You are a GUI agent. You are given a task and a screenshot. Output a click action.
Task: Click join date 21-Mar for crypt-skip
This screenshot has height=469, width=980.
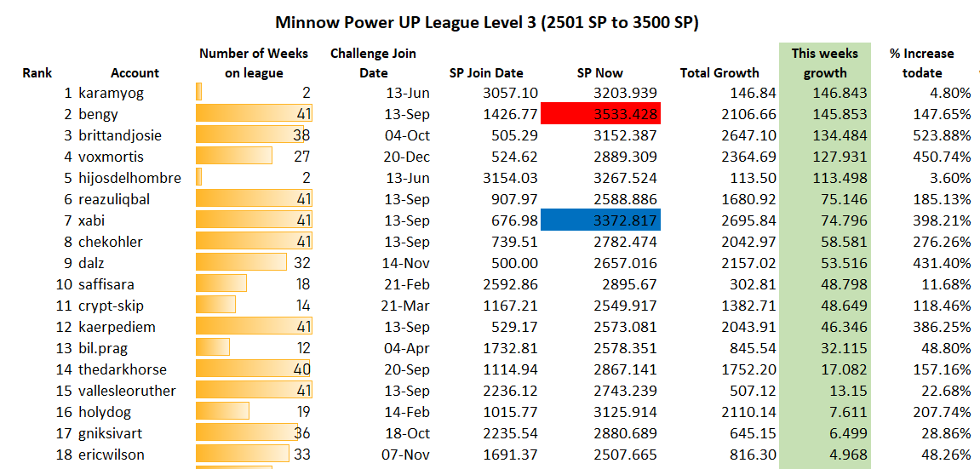pos(405,306)
